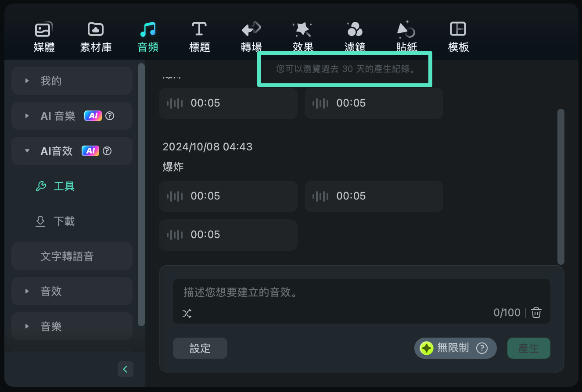
Task: Open the 模板 templates tab
Action: tap(458, 37)
